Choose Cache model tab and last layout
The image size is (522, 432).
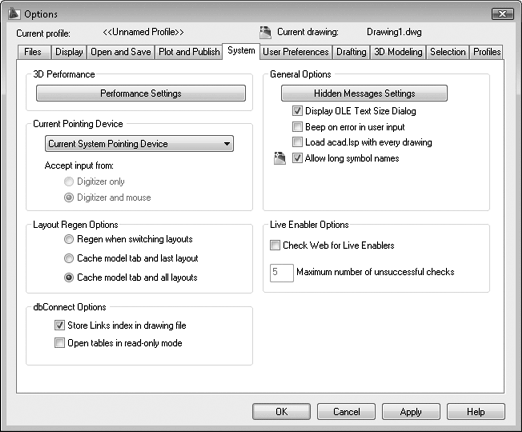pyautogui.click(x=69, y=258)
